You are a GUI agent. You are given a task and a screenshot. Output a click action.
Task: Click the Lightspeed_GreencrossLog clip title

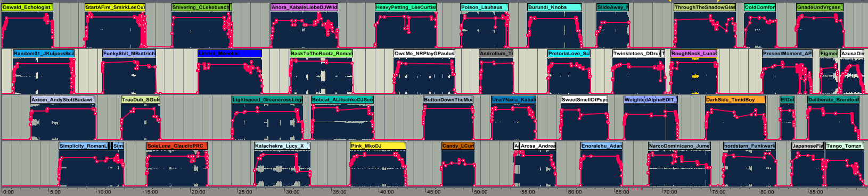[x=267, y=100]
